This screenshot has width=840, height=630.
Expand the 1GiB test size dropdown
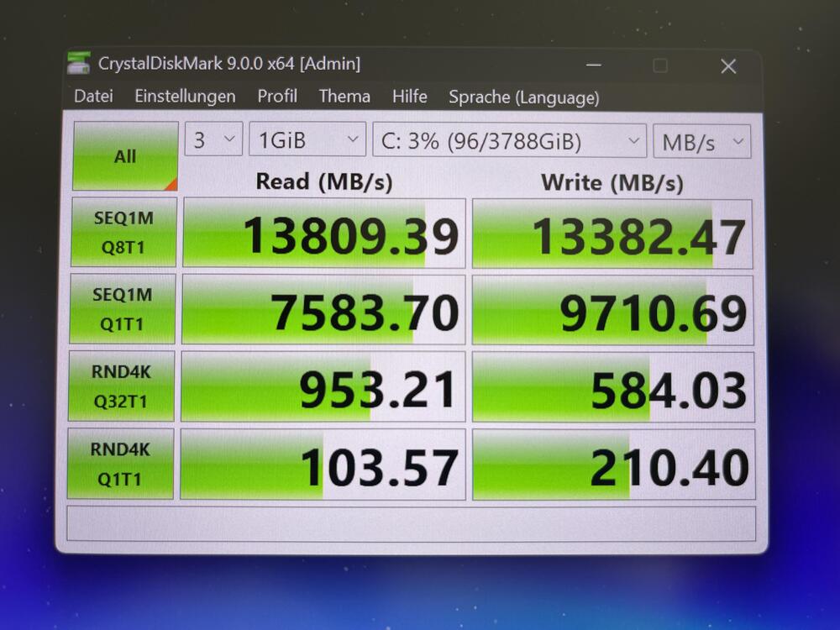click(x=307, y=140)
